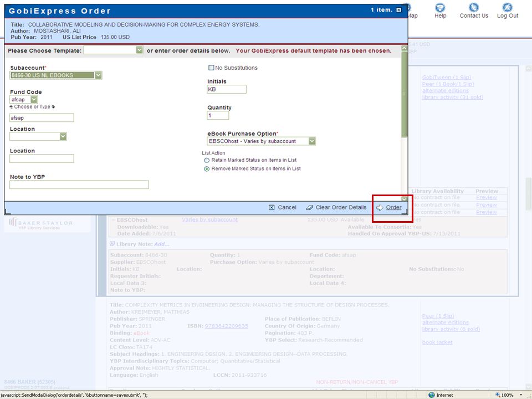Image resolution: width=532 pixels, height=399 pixels.
Task: Open GobiTween (1 Slip) link
Action: click(447, 78)
